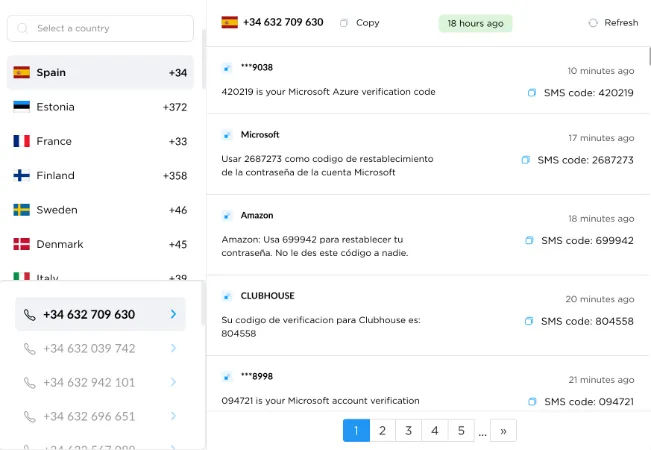Screen dimensions: 651x450
Task: Click the messages panel scrollbar
Action: point(649,56)
